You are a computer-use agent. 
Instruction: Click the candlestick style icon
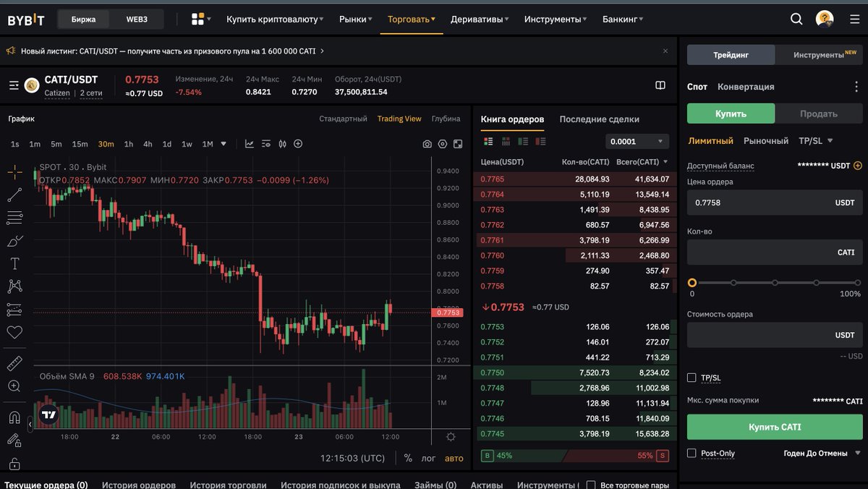(x=282, y=144)
